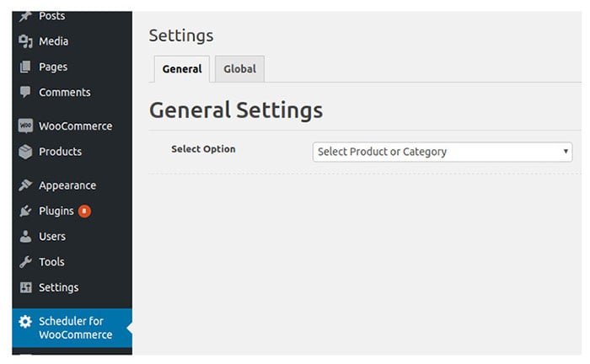Click the Products box icon
Screen dimensions: 590x364
coord(25,152)
